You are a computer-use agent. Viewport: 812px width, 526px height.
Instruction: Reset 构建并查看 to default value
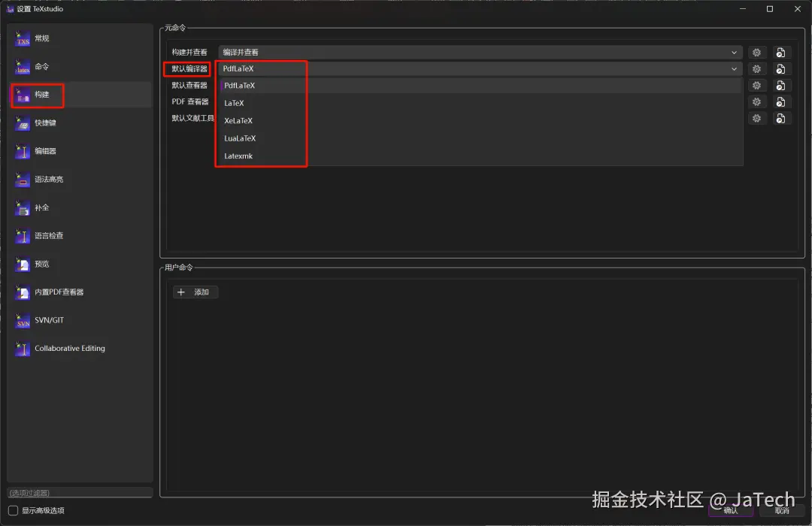coord(780,53)
